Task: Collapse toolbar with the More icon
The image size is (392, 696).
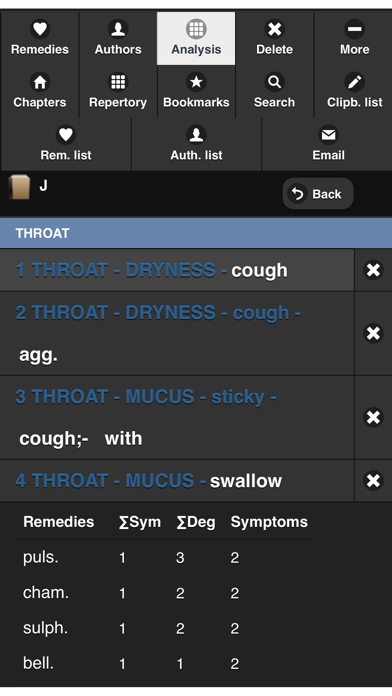Action: (354, 29)
